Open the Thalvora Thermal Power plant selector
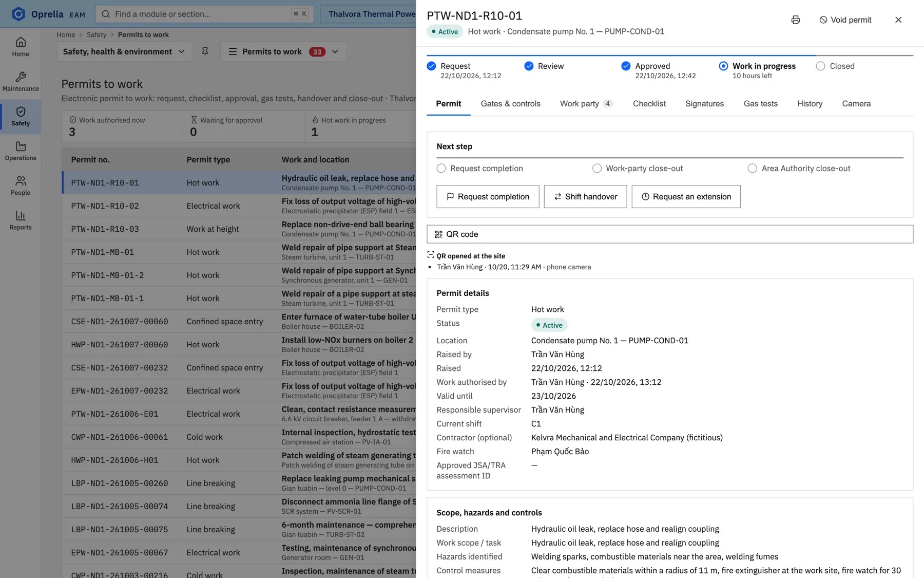Viewport: 924px width, 578px height. click(x=368, y=14)
